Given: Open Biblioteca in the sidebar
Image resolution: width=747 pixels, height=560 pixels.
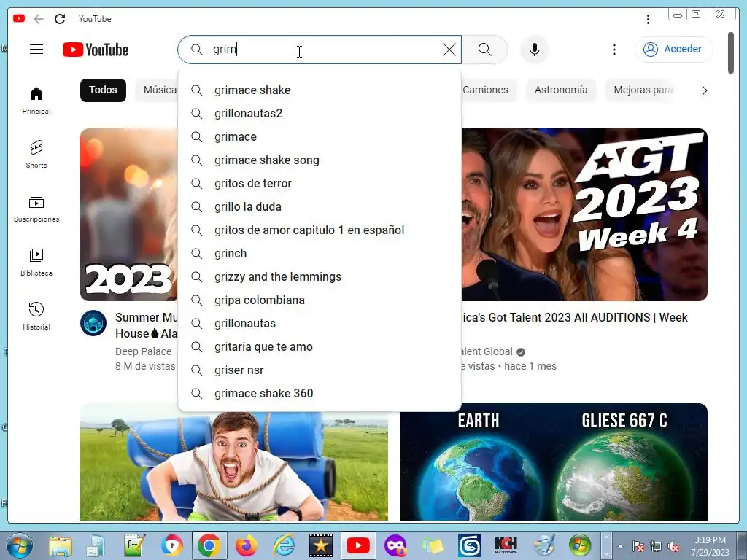Looking at the screenshot, I should (x=36, y=262).
